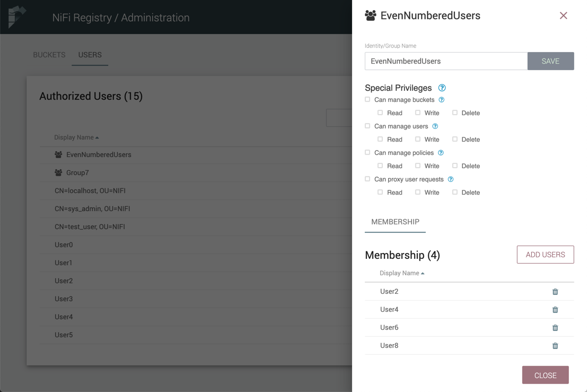Click help icon beside Can manage buckets
Image resolution: width=587 pixels, height=392 pixels.
[441, 100]
